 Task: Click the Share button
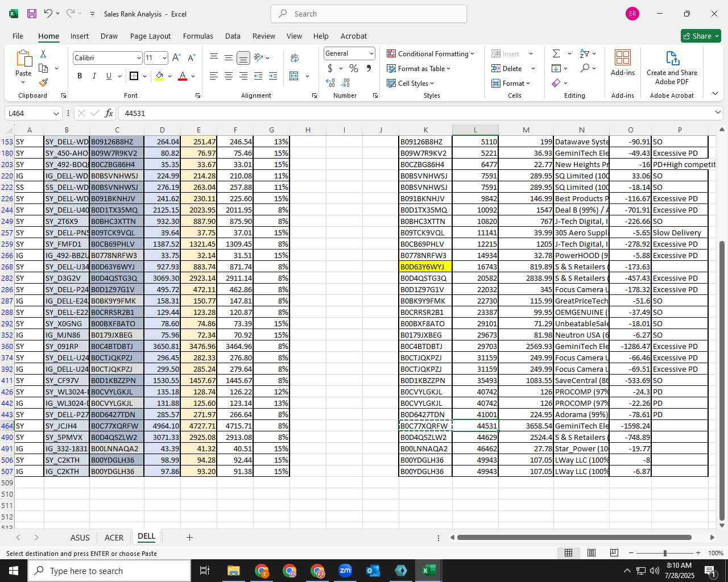point(701,36)
